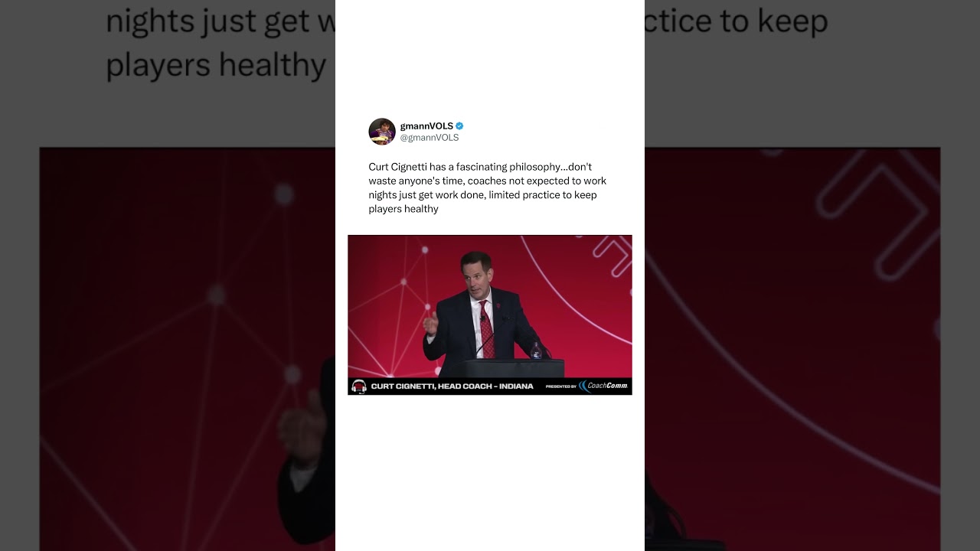The width and height of the screenshot is (980, 551).
Task: Click the gmannVOLS display name
Action: tap(426, 126)
